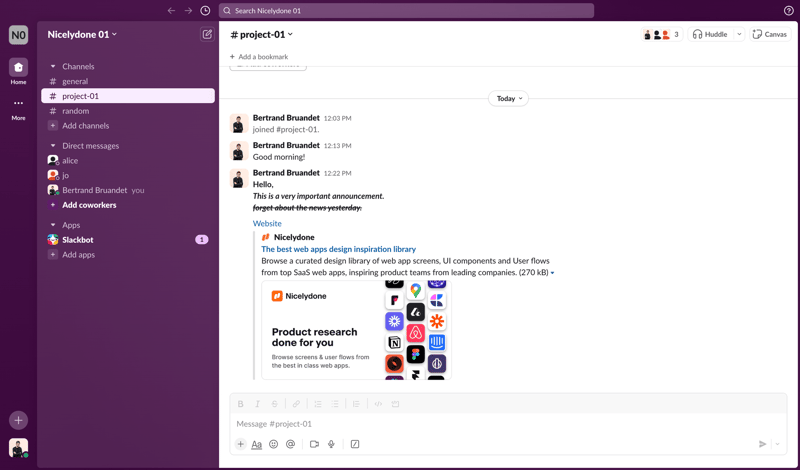Open the history clock icon
Screen dimensions: 800x470
tap(205, 11)
